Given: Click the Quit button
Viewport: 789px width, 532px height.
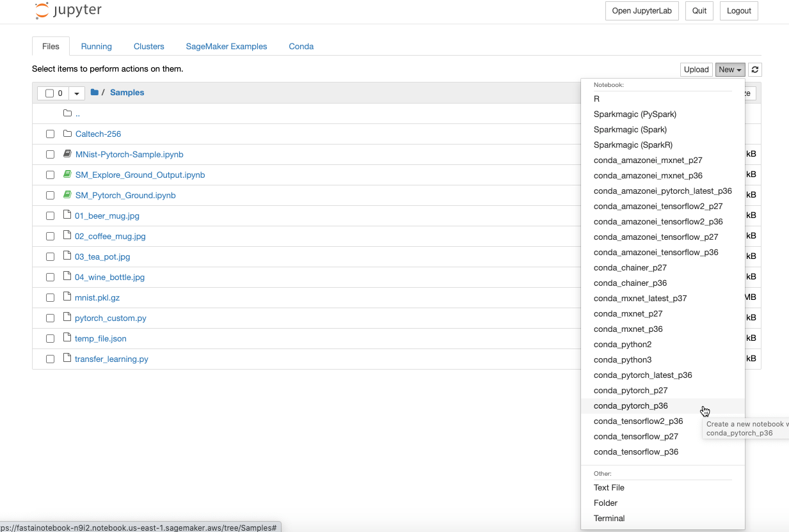Looking at the screenshot, I should [699, 11].
